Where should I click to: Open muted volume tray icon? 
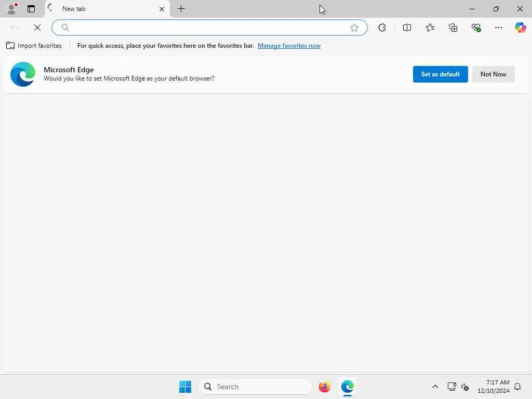[x=465, y=387]
